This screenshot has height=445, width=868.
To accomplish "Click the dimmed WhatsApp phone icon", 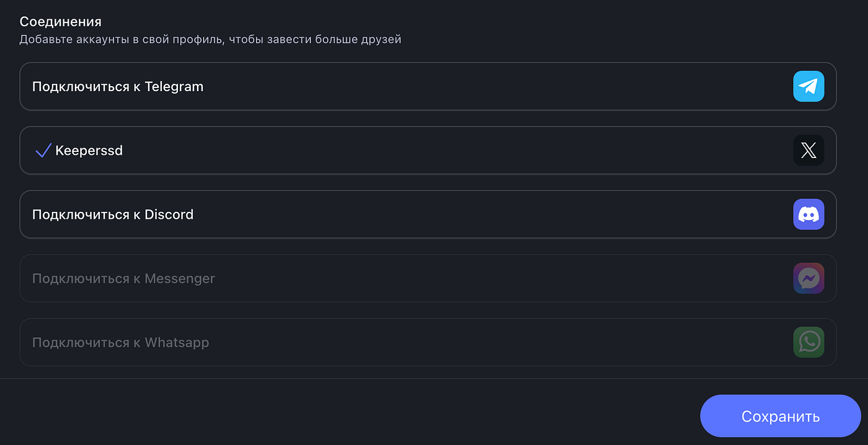I will [808, 342].
